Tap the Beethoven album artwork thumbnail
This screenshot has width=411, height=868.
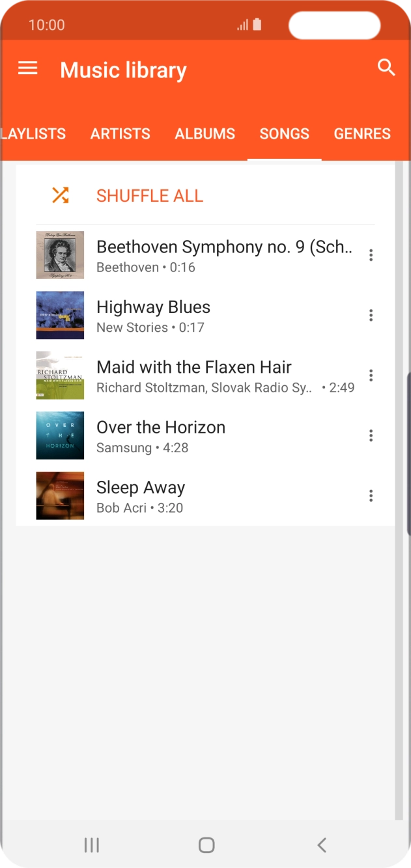click(x=60, y=255)
